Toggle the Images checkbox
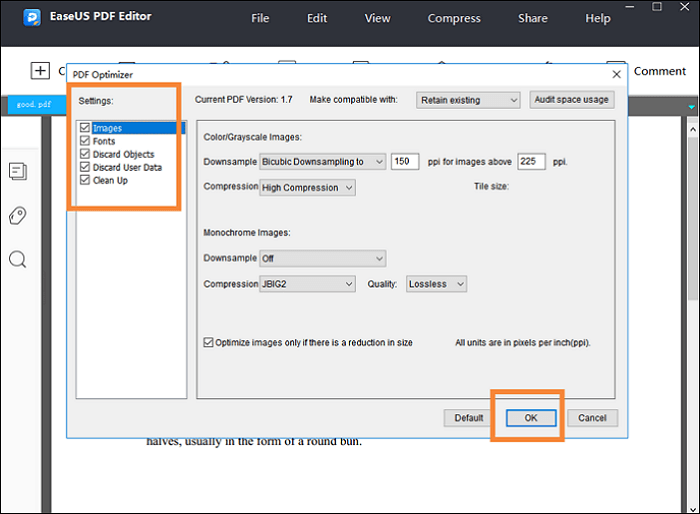 click(85, 128)
